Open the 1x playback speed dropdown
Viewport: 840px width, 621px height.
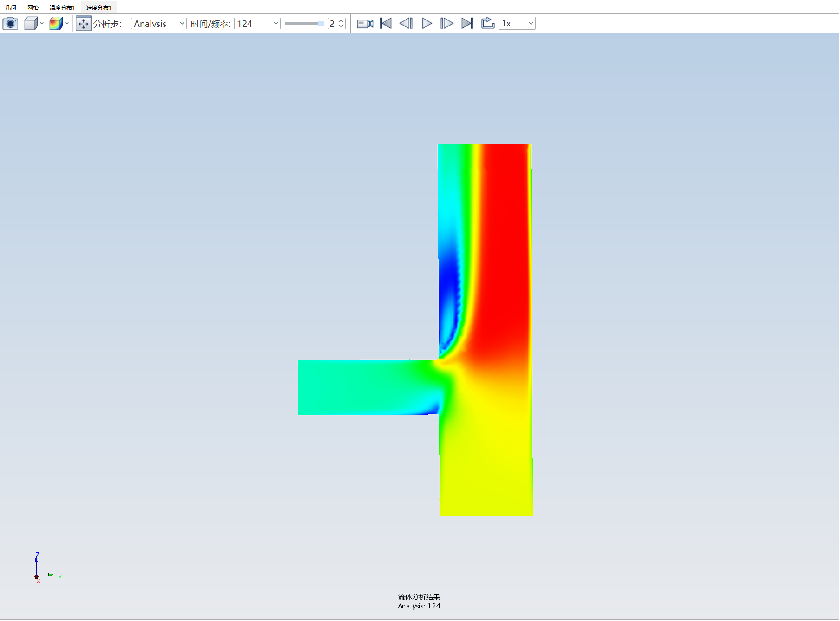(517, 24)
